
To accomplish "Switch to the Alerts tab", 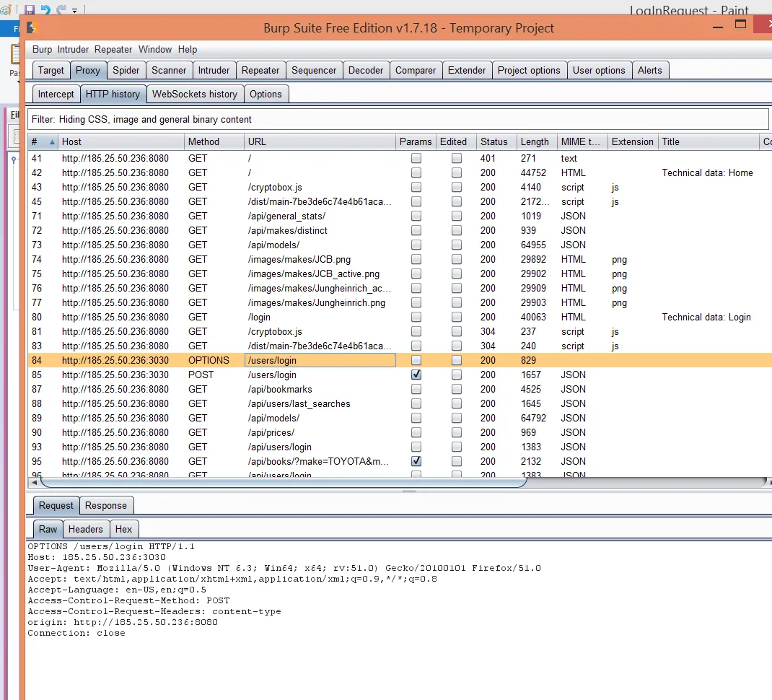I will [650, 71].
